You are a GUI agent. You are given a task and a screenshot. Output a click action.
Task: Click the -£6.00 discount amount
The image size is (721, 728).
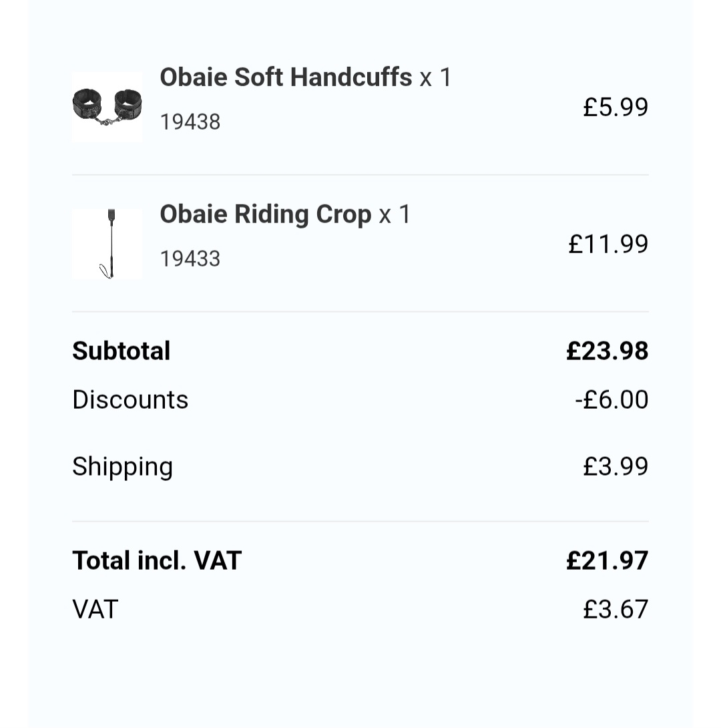[x=612, y=399]
